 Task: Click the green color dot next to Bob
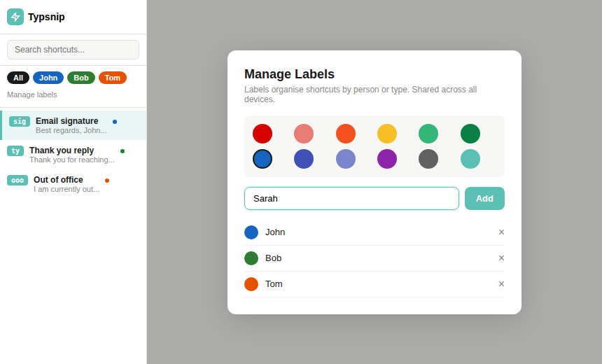[251, 258]
